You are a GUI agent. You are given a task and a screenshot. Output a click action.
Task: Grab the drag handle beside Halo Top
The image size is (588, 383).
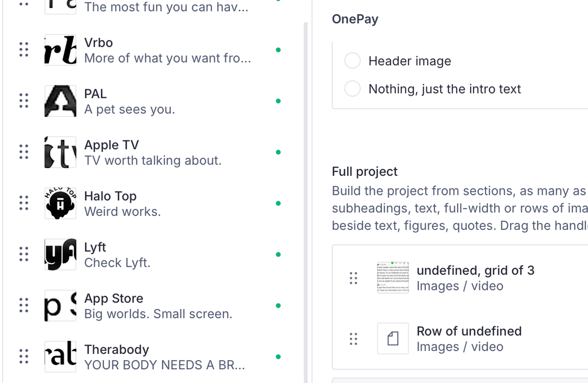24,203
